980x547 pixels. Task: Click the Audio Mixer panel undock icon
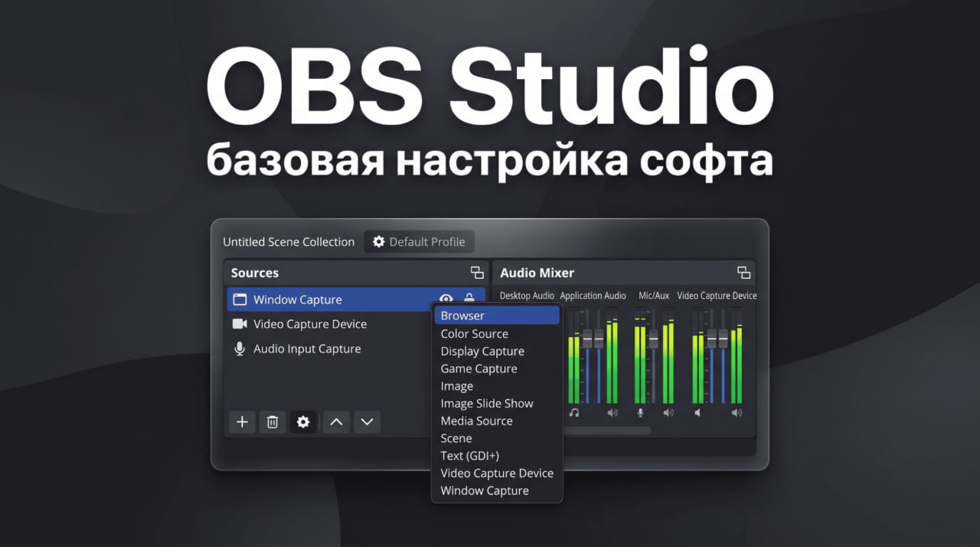click(x=743, y=273)
